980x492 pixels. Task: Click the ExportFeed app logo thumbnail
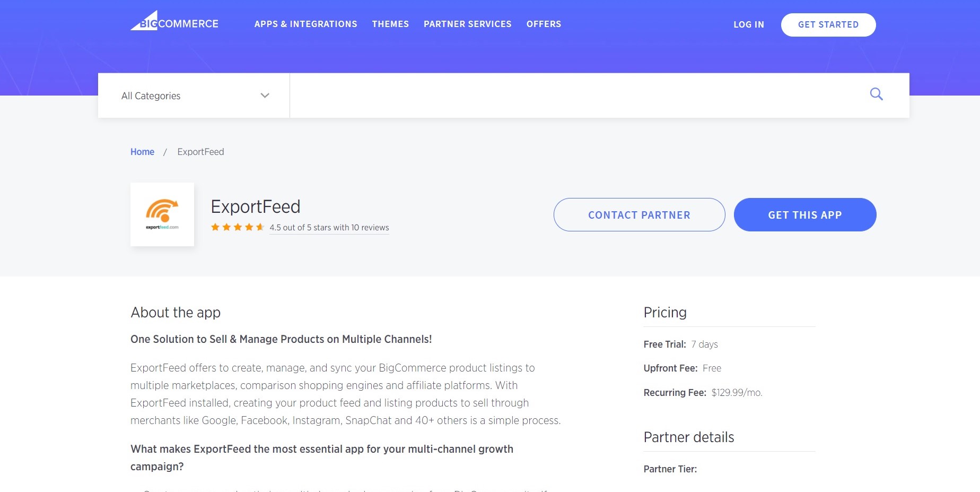(x=162, y=214)
